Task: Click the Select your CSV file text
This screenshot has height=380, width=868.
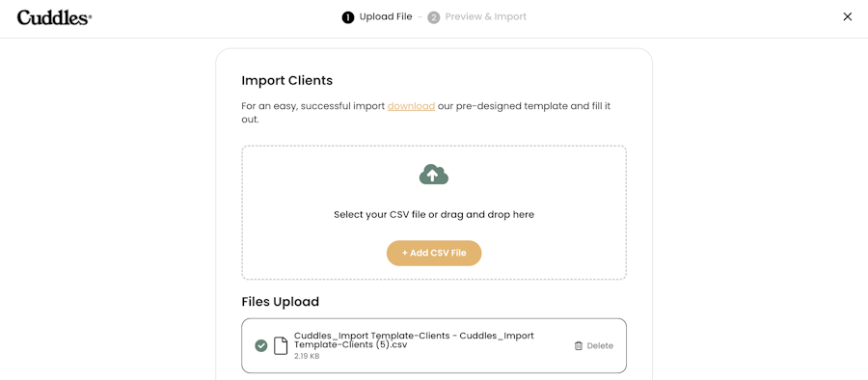Action: 434,214
